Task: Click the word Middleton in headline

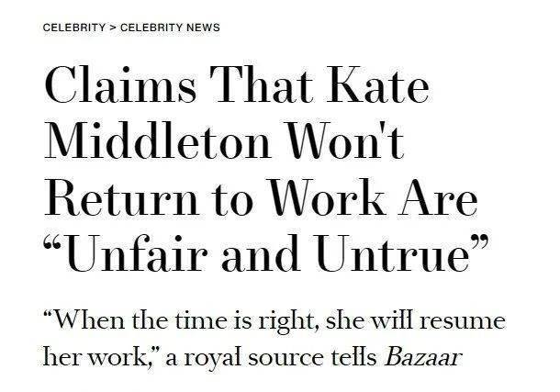Action: 158,140
